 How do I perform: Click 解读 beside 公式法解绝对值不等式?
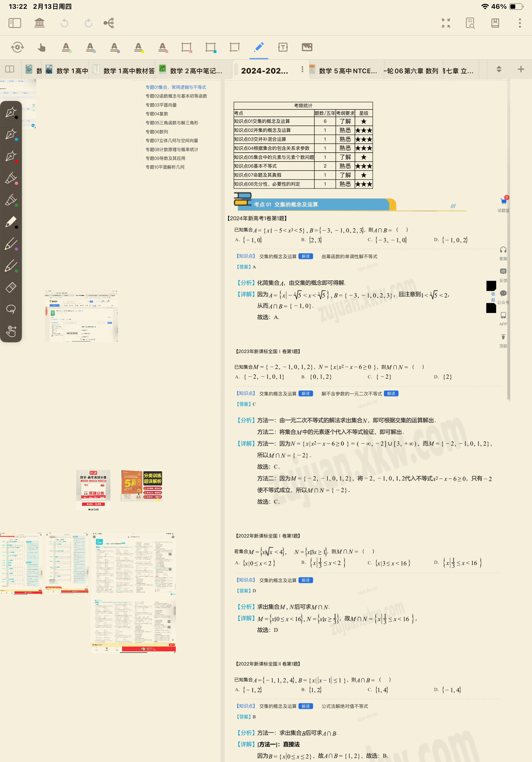(305, 706)
